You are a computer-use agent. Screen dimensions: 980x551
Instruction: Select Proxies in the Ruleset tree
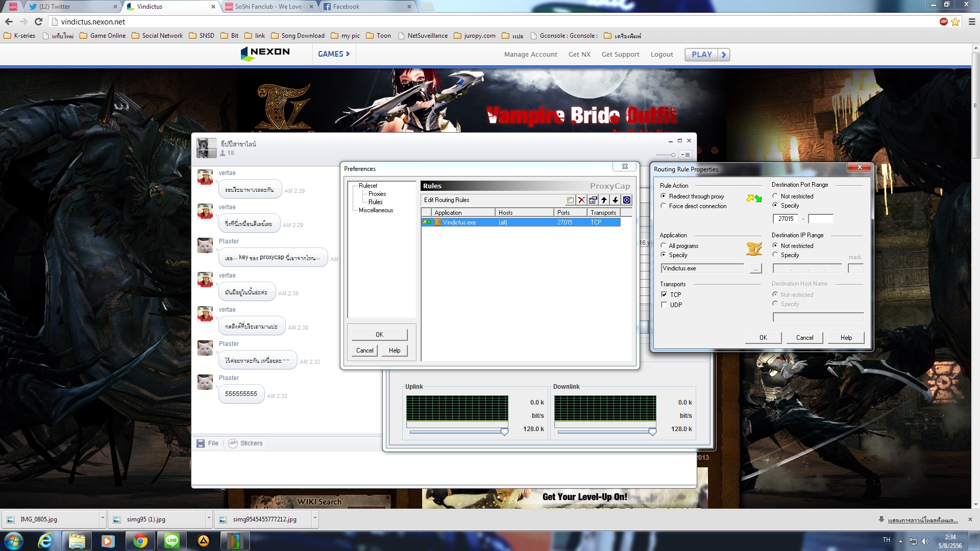(377, 194)
